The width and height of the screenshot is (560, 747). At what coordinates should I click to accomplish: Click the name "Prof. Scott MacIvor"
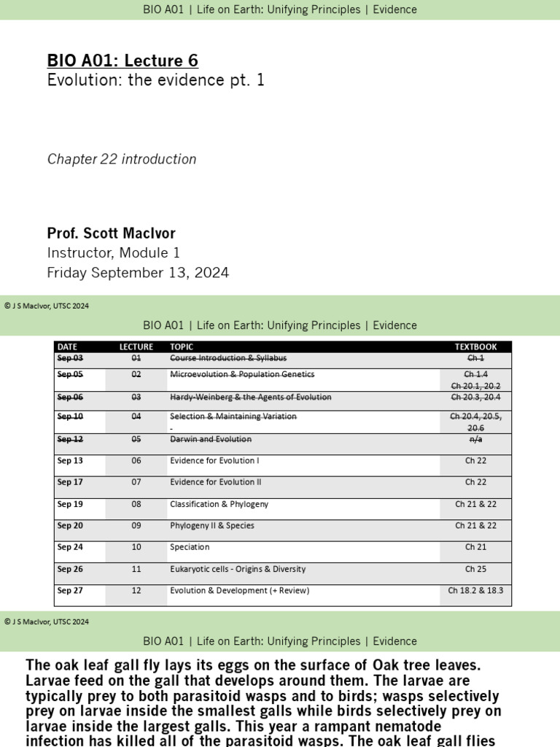click(111, 233)
